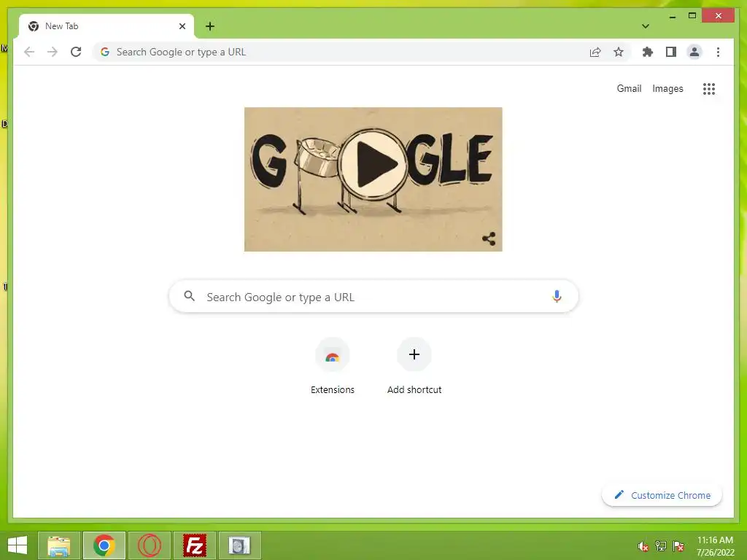Open the Windows Start button
747x560 pixels.
tap(18, 545)
